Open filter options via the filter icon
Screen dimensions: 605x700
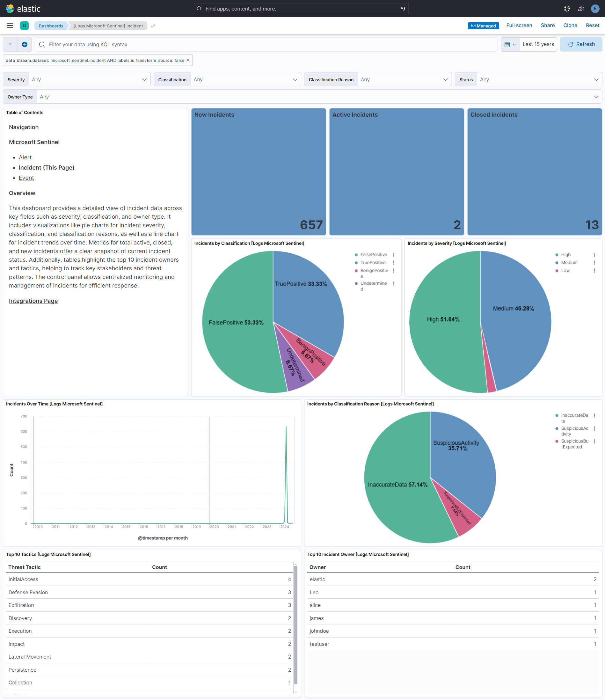(10, 44)
